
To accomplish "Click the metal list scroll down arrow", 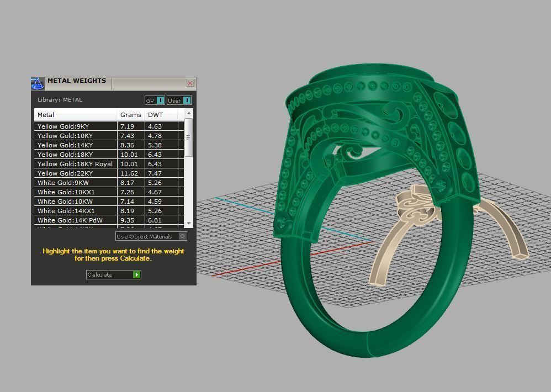I will [189, 224].
